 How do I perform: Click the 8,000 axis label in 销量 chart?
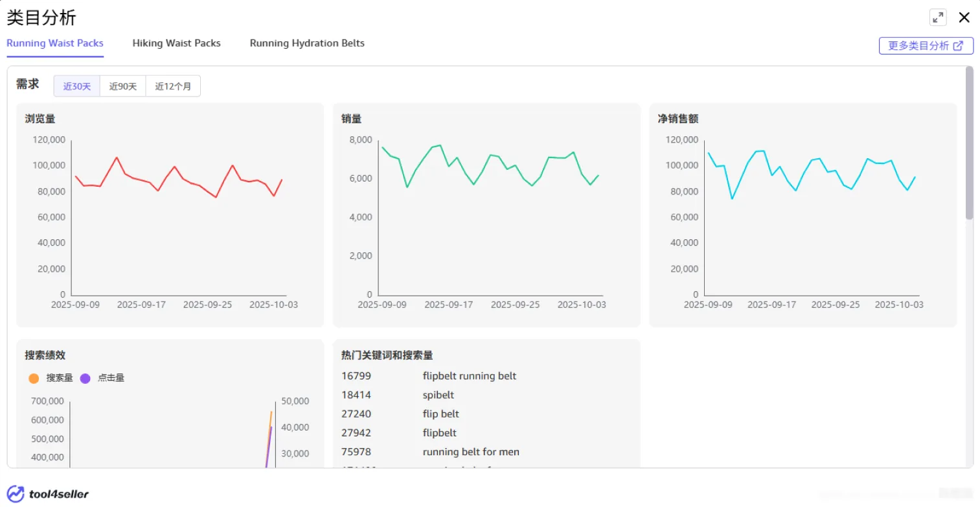[x=361, y=140]
